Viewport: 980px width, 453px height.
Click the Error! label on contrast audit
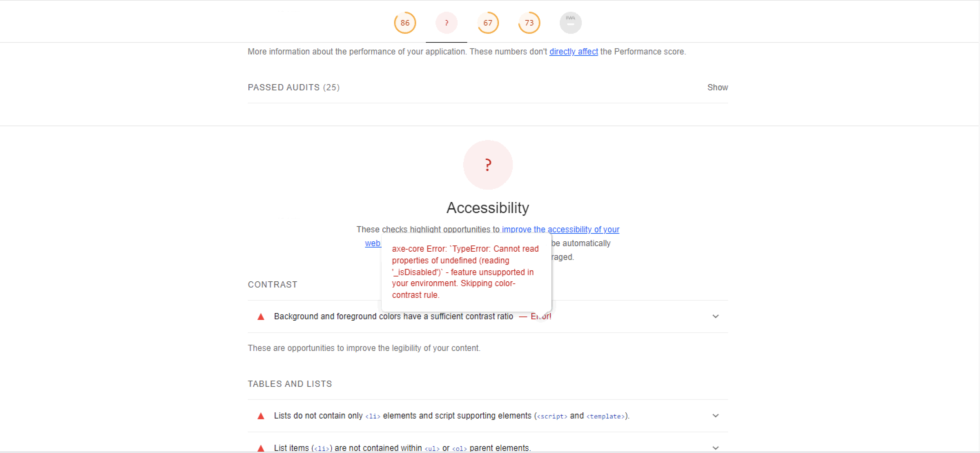point(541,316)
